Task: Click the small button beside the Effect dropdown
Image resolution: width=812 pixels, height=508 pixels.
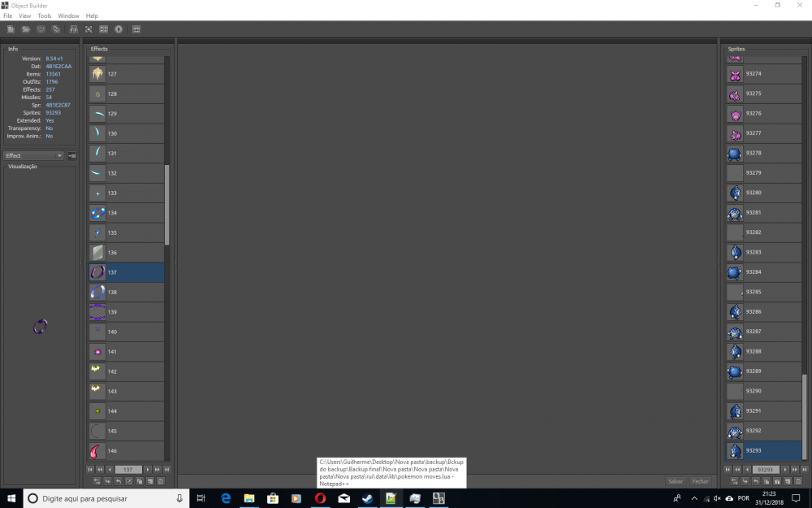Action: pos(72,155)
